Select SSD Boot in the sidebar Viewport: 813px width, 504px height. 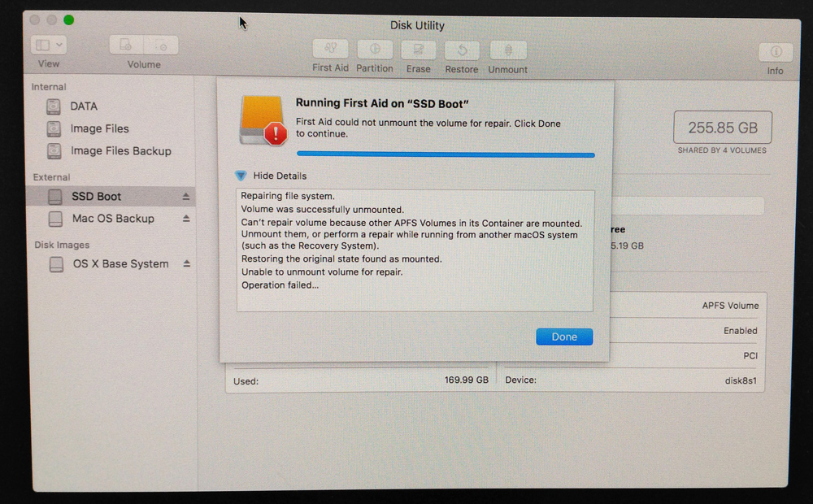pos(111,197)
